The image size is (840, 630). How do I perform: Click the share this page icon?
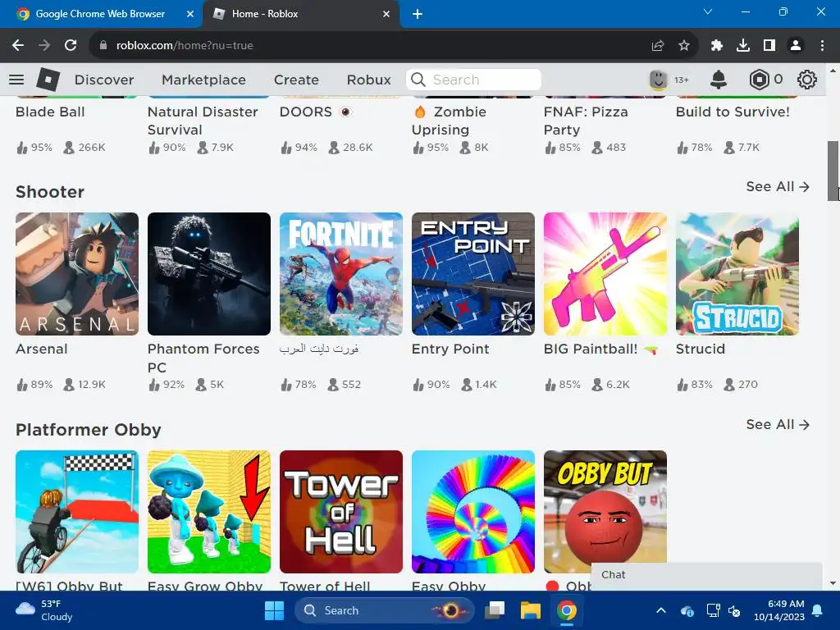point(658,46)
